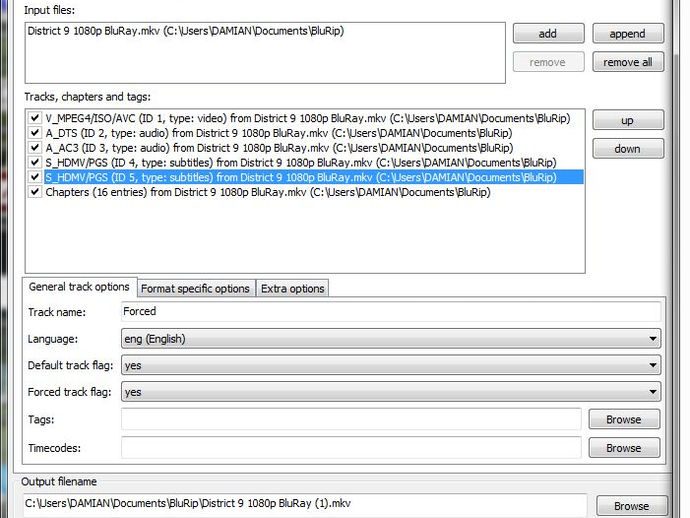
Task: Move selected track up
Action: 628,120
